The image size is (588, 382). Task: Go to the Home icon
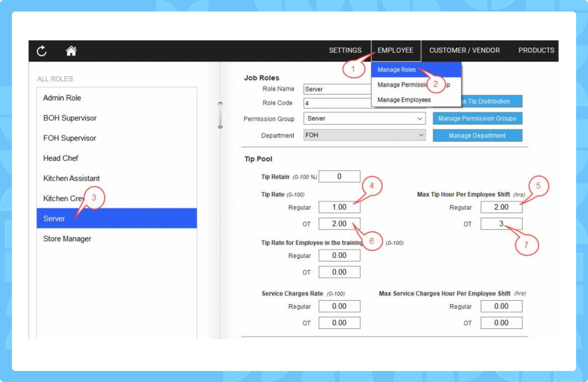point(71,51)
